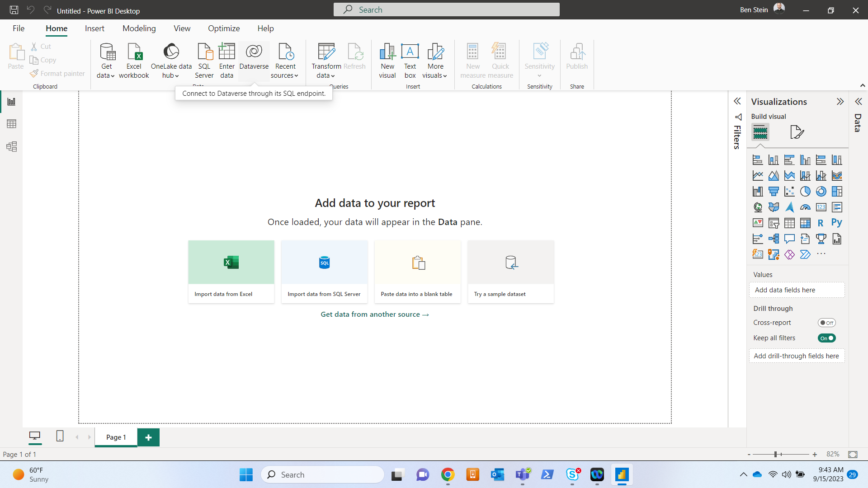
Task: Click Import data from Excel card
Action: (231, 272)
